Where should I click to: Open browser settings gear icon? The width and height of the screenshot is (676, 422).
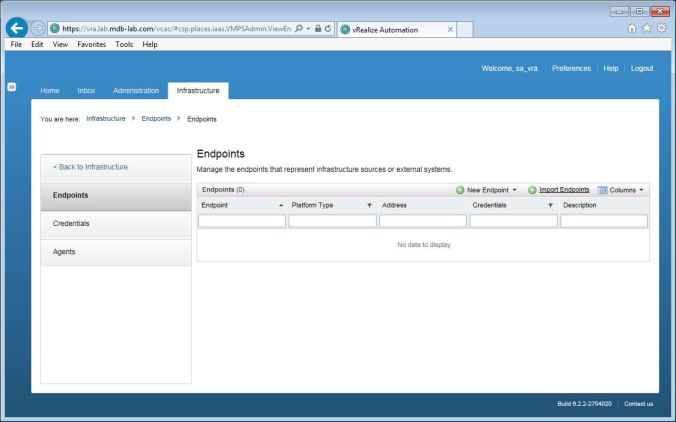(661, 29)
